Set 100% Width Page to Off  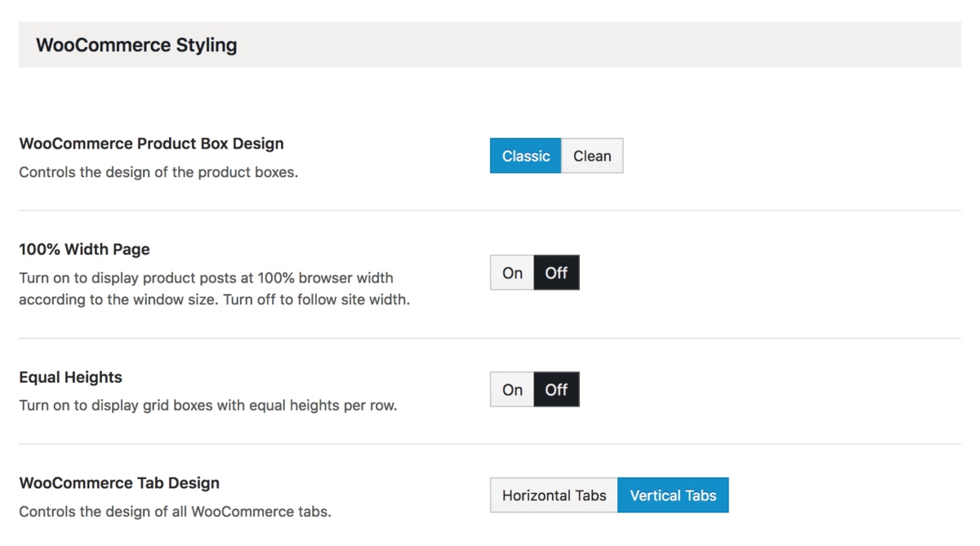556,273
